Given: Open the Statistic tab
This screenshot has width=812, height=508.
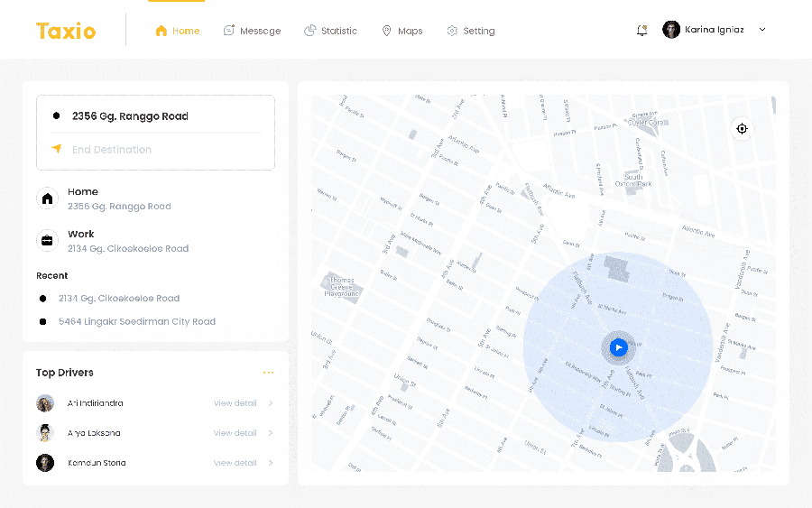Looking at the screenshot, I should pos(330,31).
